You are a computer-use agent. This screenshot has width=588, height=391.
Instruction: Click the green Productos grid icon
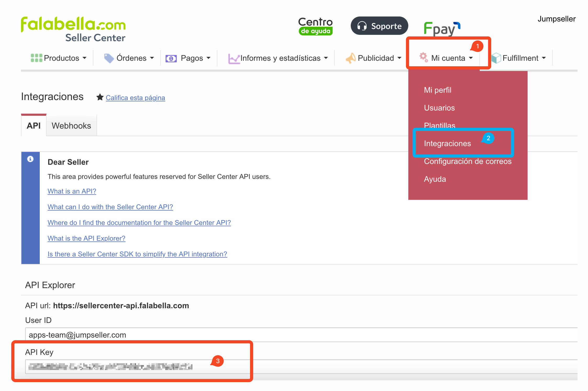tap(36, 58)
